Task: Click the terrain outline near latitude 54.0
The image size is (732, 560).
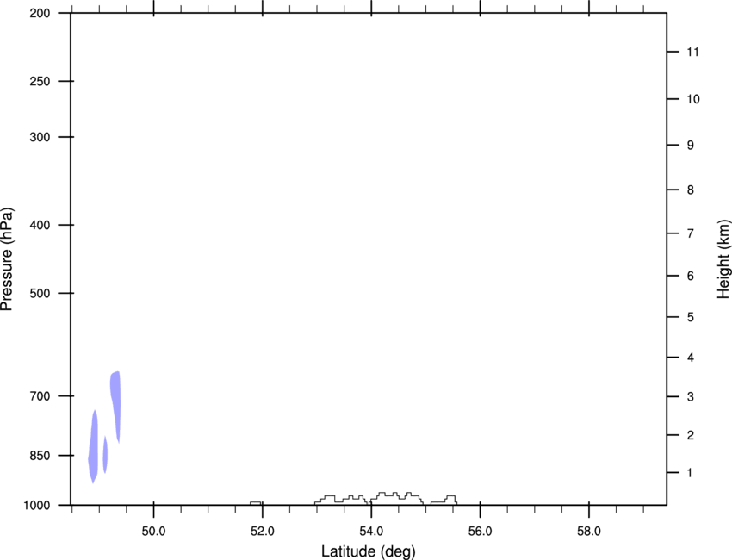Action: pyautogui.click(x=369, y=498)
